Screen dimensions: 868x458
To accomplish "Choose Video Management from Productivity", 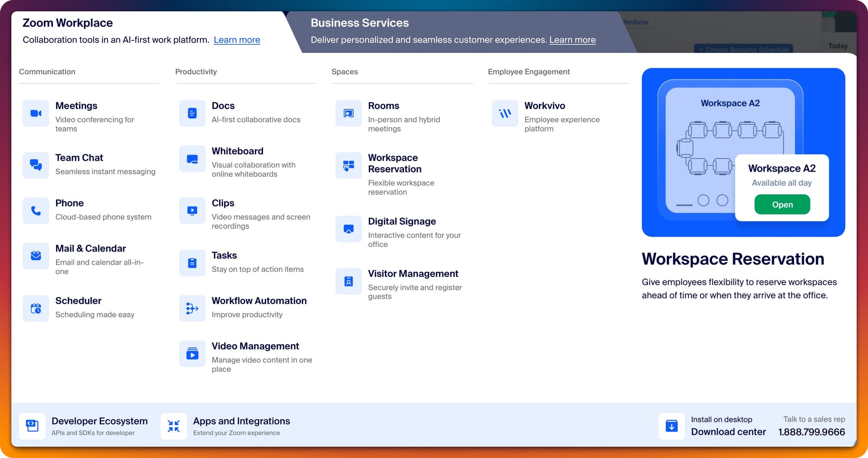I will pyautogui.click(x=255, y=346).
